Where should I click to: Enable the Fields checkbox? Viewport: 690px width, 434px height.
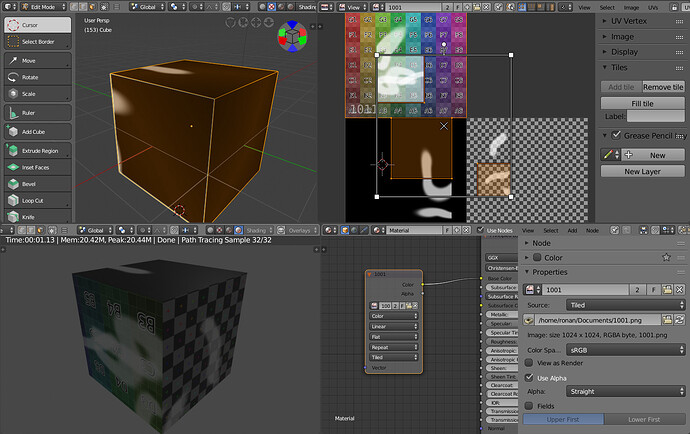coord(529,406)
